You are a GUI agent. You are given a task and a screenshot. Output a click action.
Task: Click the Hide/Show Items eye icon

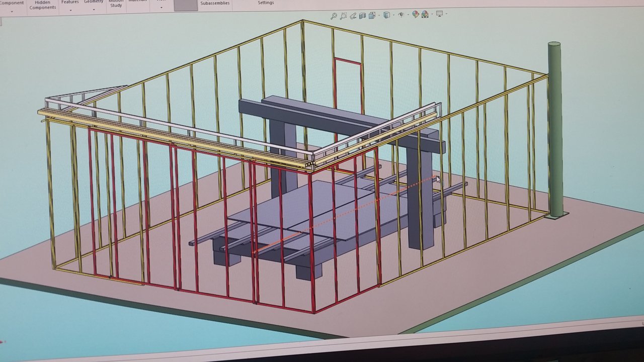(401, 15)
